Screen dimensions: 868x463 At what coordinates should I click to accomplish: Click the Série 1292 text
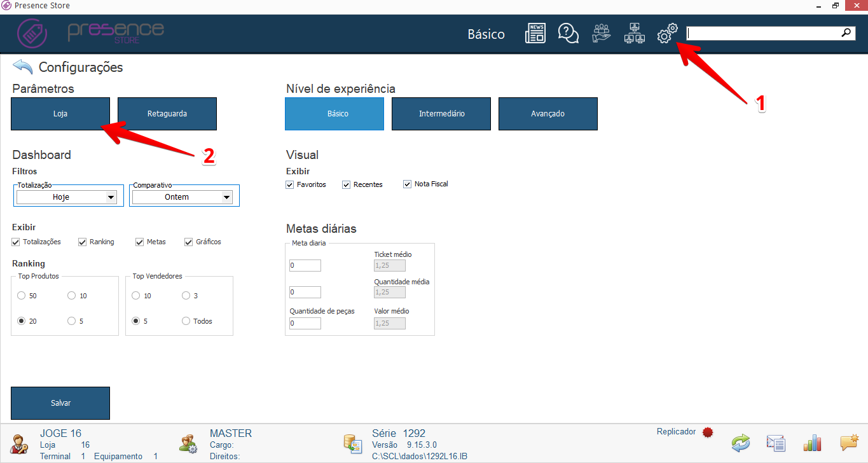[x=399, y=433]
